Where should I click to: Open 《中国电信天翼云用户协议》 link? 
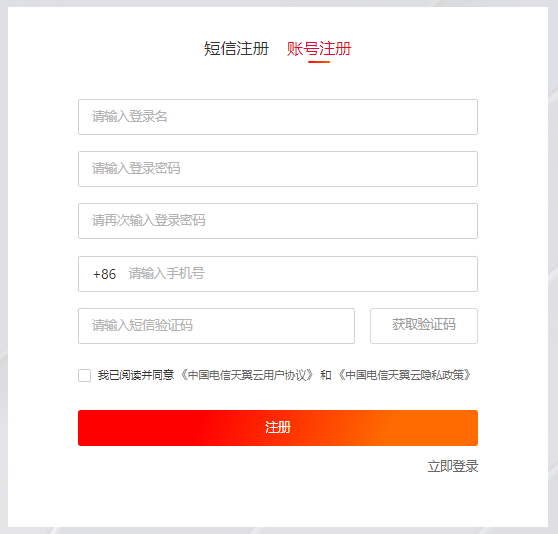[x=248, y=375]
